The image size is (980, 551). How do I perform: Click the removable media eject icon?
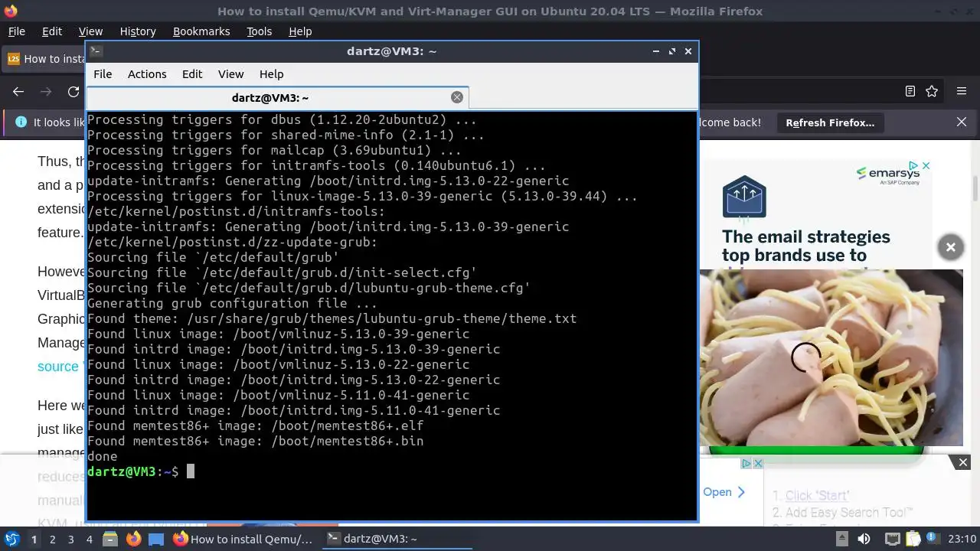[841, 539]
